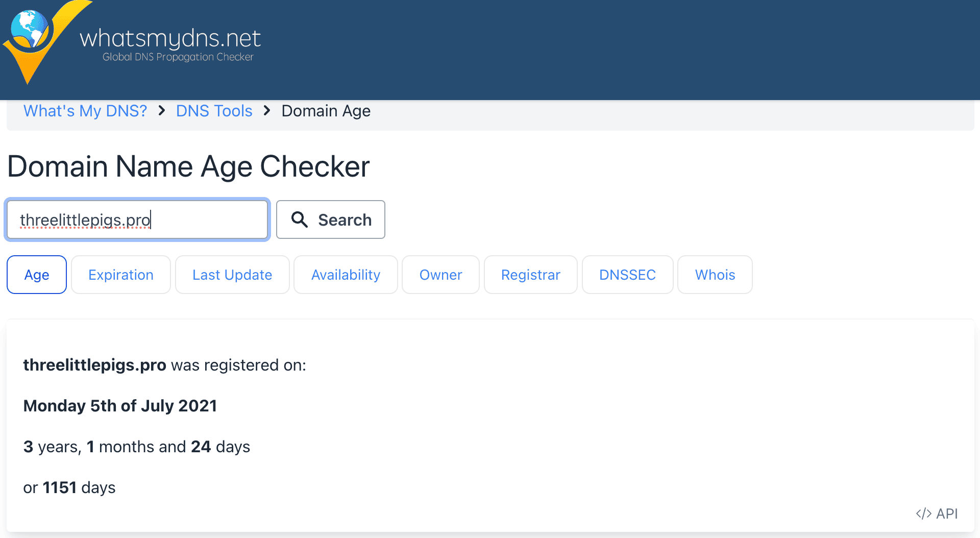This screenshot has width=980, height=538.
Task: Open the What's My DNS? breadcrumb link
Action: (x=85, y=111)
